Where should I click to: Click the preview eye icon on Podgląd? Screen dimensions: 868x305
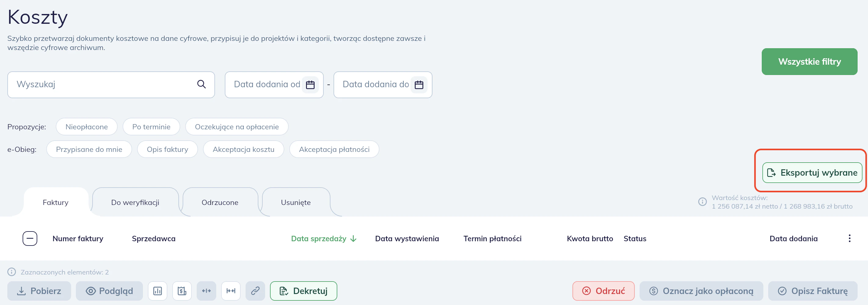coord(90,291)
